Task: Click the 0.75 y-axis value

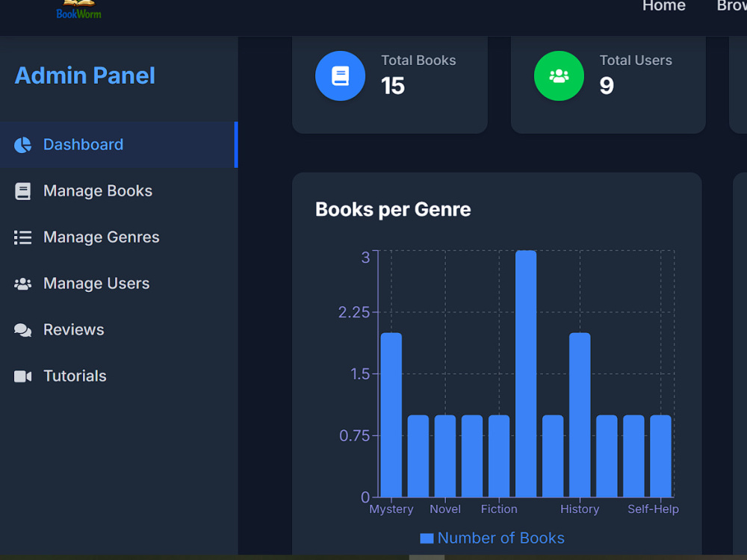Action: 354,436
